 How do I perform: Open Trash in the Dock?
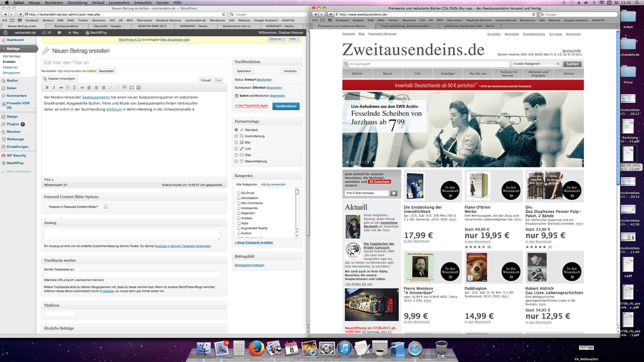point(441,348)
